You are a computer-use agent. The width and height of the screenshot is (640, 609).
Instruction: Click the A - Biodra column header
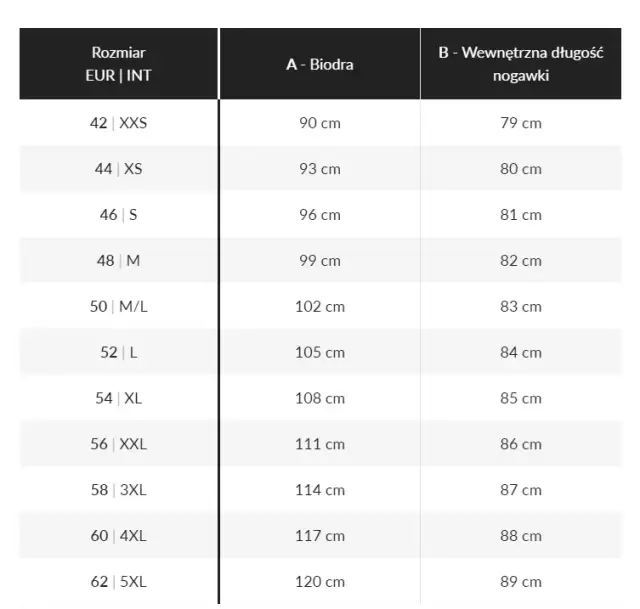pyautogui.click(x=319, y=65)
